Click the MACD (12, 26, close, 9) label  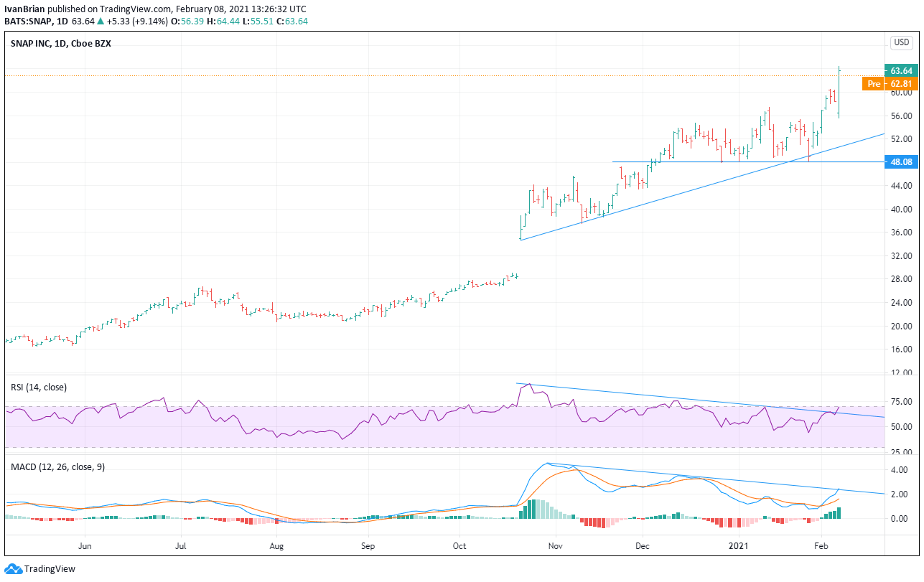click(57, 466)
